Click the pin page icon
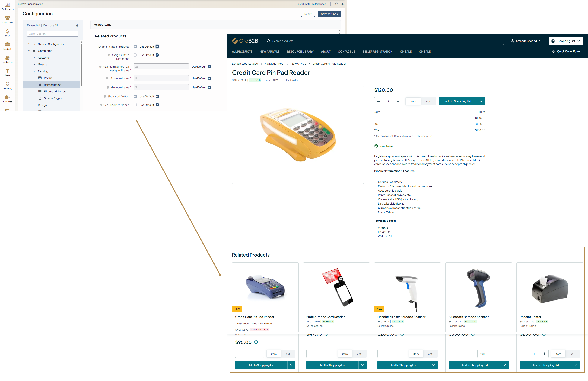588x381 pixels. pyautogui.click(x=342, y=4)
